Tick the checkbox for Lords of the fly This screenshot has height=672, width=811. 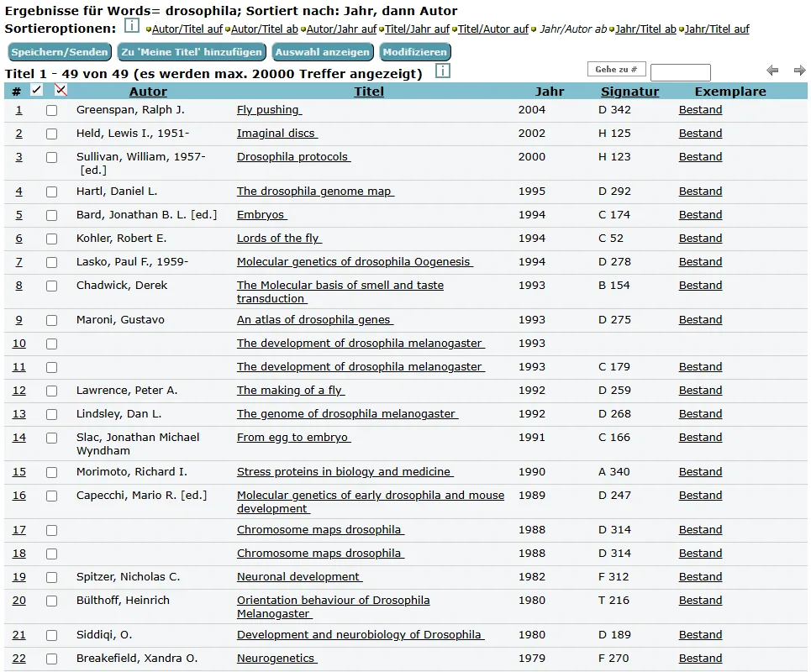click(52, 239)
